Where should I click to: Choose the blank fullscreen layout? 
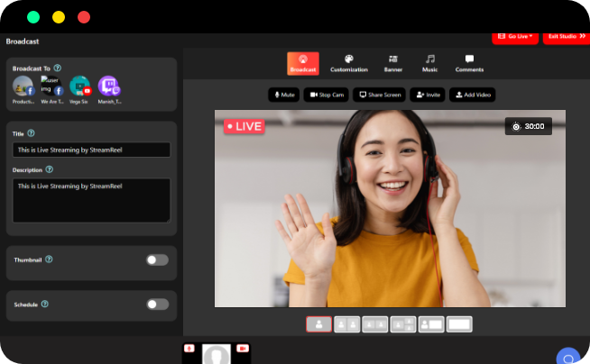point(459,324)
